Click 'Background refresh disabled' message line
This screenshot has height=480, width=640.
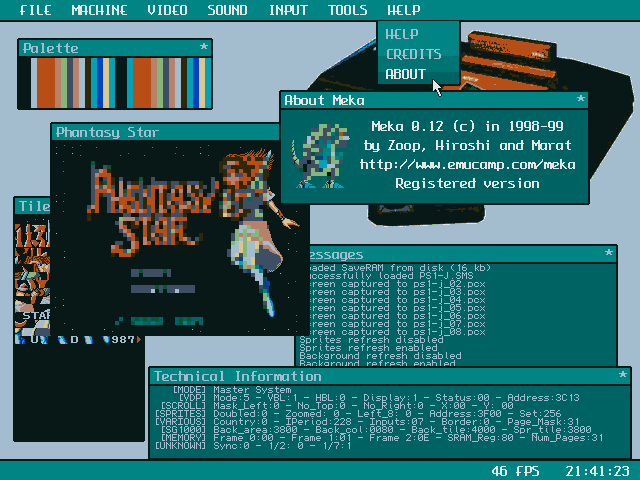[380, 356]
